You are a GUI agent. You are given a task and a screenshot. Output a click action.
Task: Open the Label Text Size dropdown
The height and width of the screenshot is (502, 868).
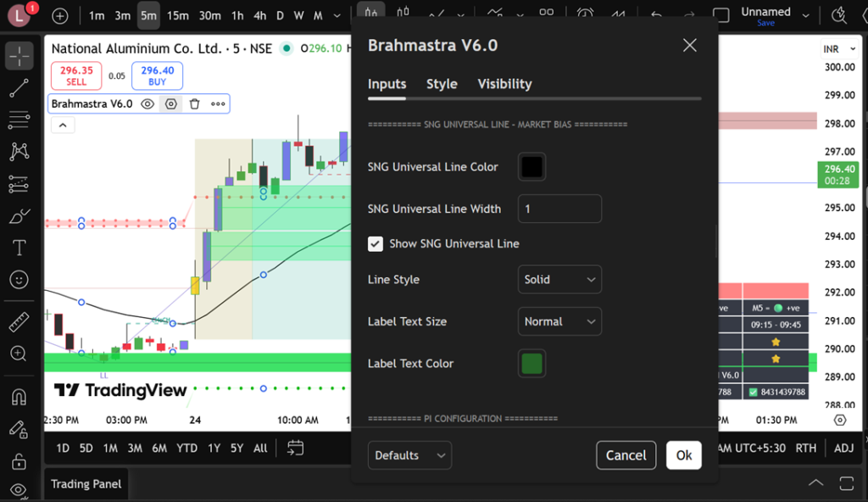click(559, 321)
